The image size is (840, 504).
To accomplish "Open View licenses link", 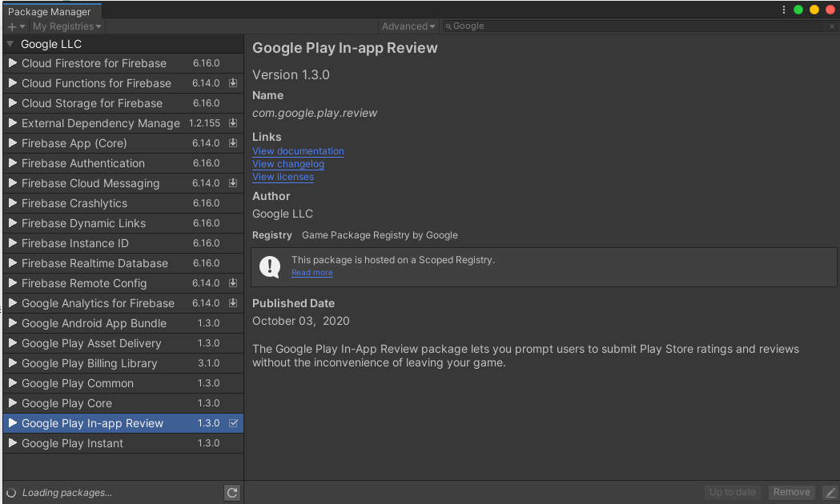I will point(283,177).
